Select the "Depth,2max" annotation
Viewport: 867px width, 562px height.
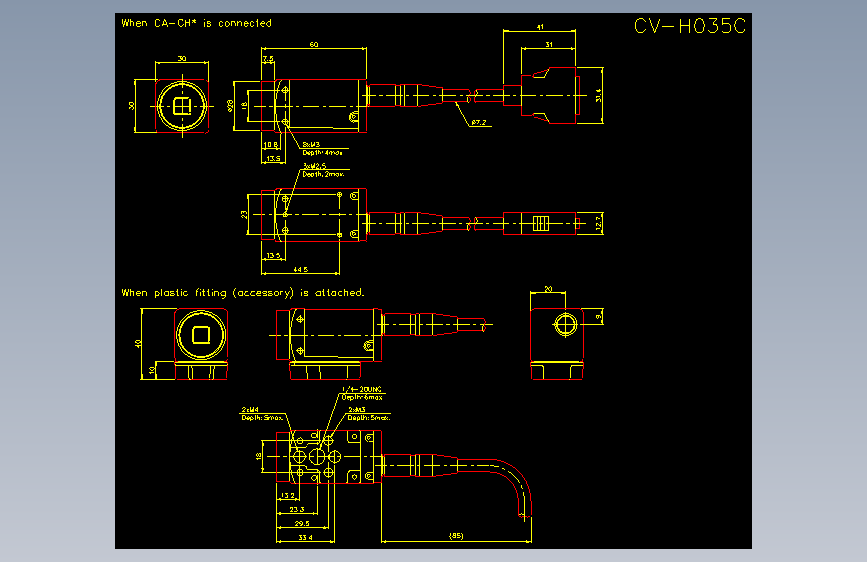(323, 174)
